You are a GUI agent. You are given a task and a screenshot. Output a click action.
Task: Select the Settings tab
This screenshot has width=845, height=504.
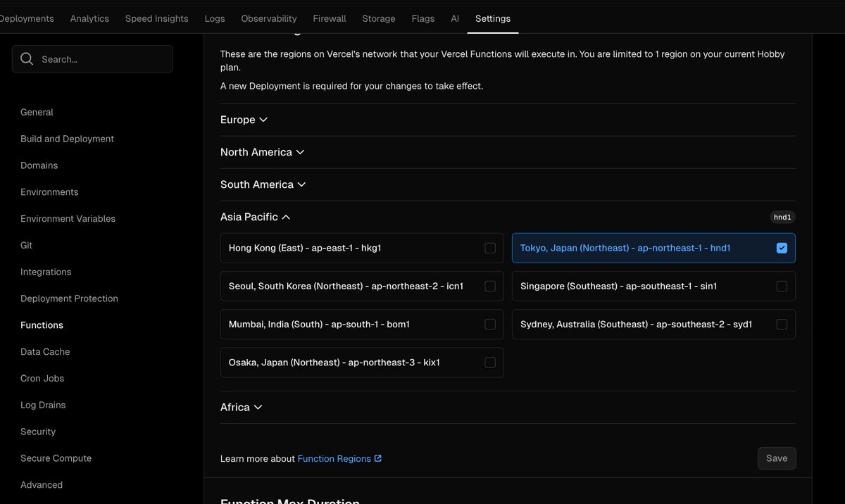pyautogui.click(x=493, y=18)
